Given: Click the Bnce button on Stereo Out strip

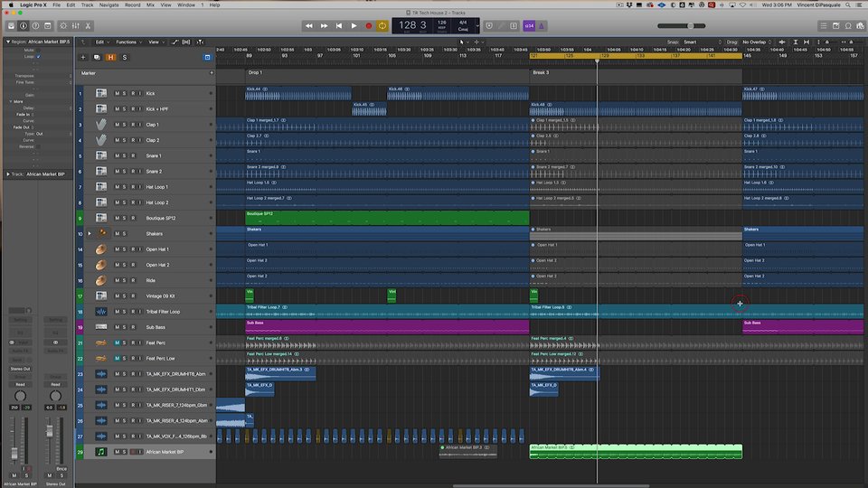Looking at the screenshot, I should coord(61,469).
